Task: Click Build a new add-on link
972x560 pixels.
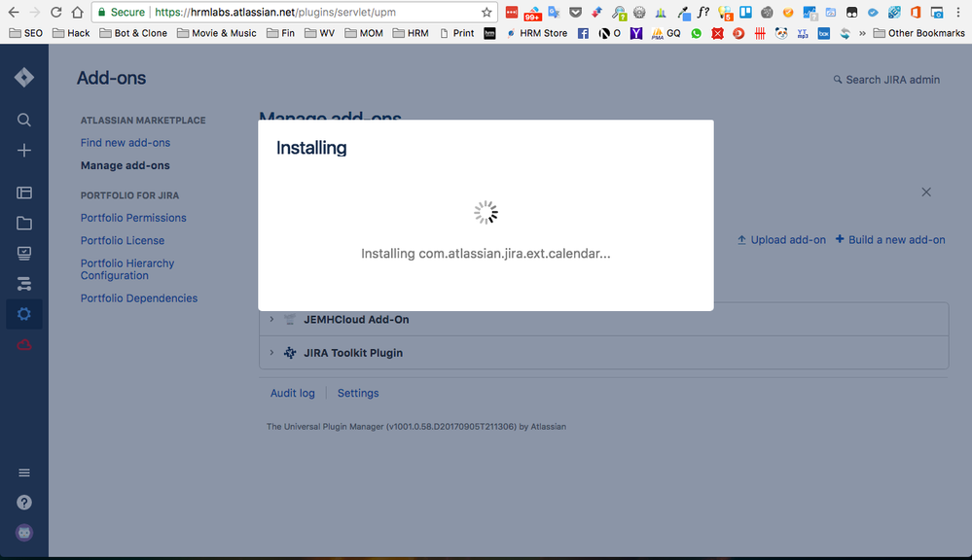Action: click(890, 240)
